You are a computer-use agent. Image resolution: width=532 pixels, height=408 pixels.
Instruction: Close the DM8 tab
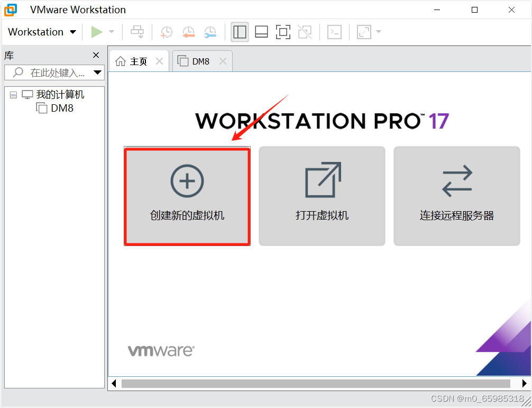tap(223, 61)
